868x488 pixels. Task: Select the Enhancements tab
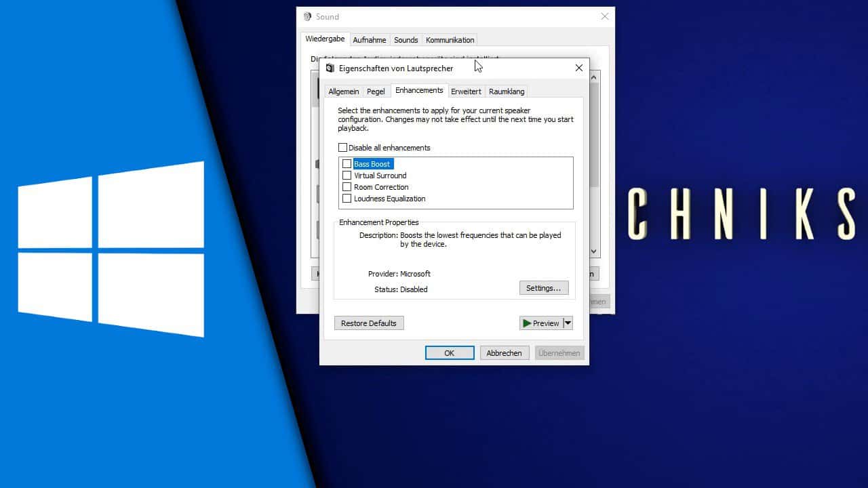419,90
